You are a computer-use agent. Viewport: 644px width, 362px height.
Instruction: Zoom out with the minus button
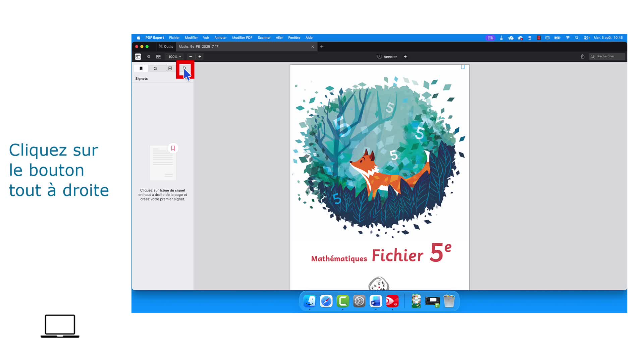191,57
